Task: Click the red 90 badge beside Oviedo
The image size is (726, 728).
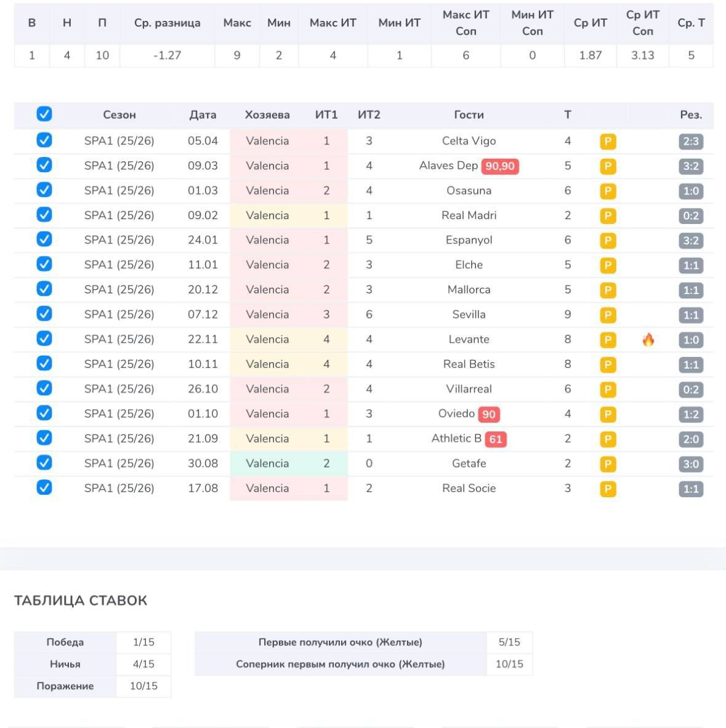Action: coord(489,414)
